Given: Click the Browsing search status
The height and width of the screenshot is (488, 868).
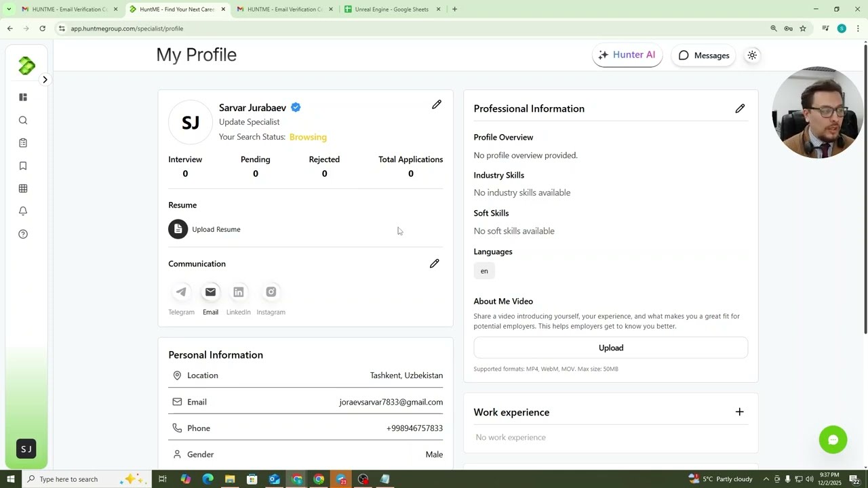Looking at the screenshot, I should pos(308,137).
